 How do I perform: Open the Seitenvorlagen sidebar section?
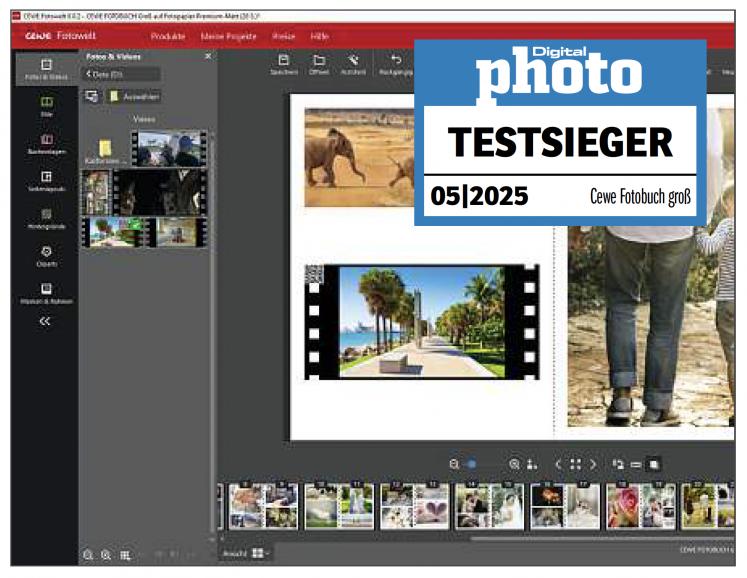click(46, 144)
